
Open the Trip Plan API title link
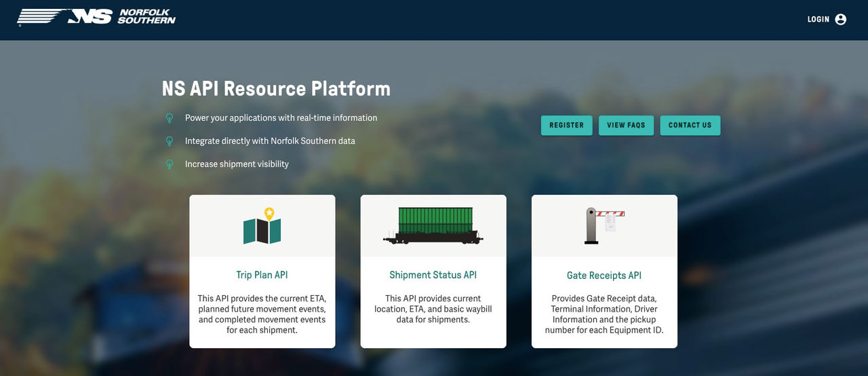click(x=262, y=276)
